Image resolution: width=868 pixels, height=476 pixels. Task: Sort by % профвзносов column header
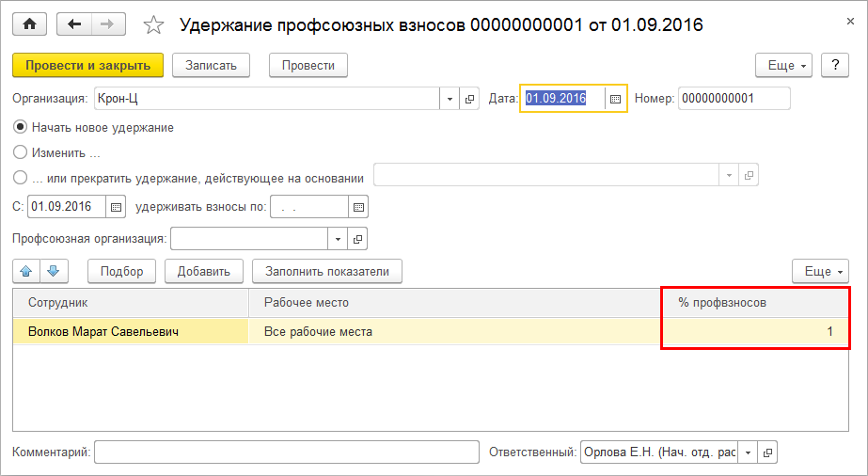pyautogui.click(x=755, y=303)
